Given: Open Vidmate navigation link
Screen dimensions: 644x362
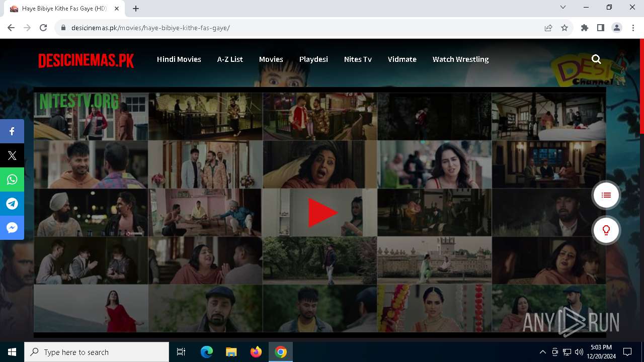Looking at the screenshot, I should point(402,59).
